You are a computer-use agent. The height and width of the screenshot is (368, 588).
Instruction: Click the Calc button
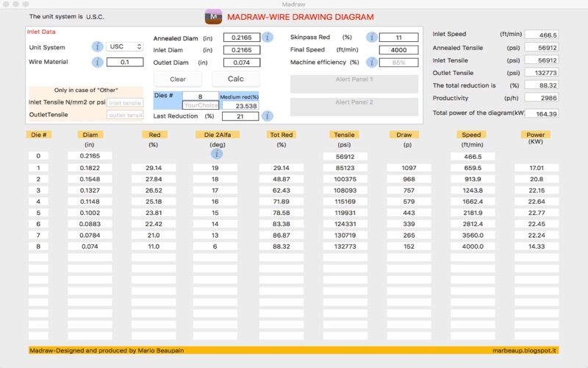[x=235, y=79]
